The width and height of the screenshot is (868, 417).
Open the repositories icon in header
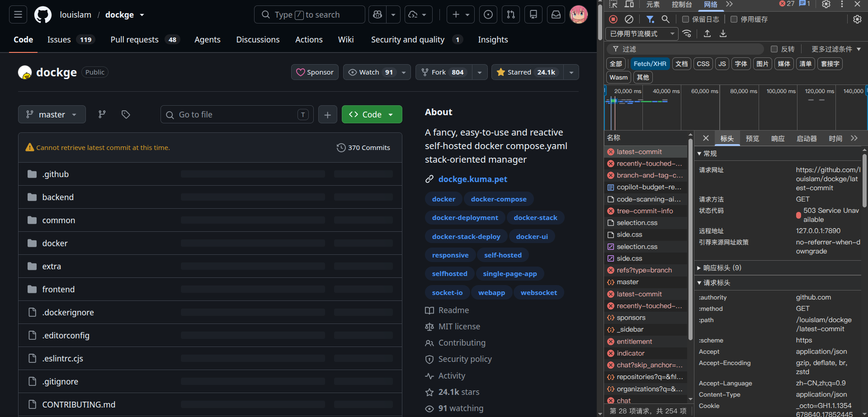point(533,14)
